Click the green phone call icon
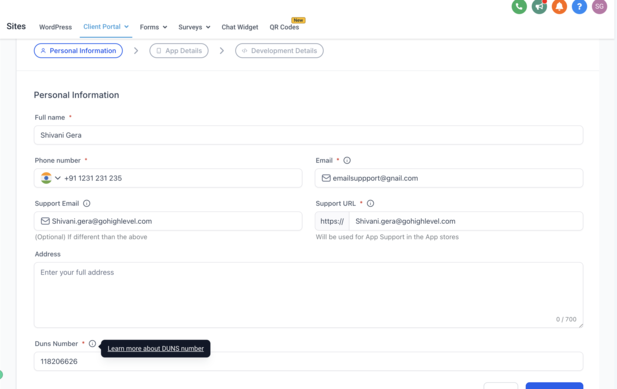The height and width of the screenshot is (389, 617). click(x=519, y=6)
